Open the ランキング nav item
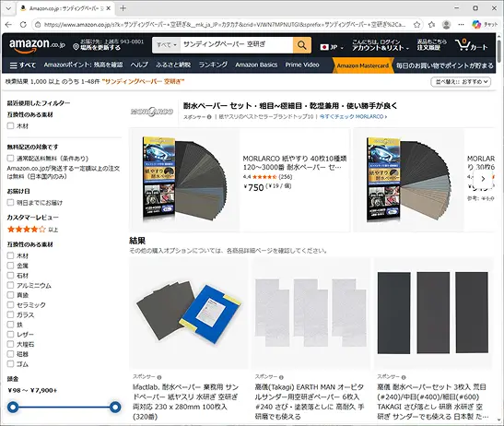The width and height of the screenshot is (504, 426). (213, 65)
